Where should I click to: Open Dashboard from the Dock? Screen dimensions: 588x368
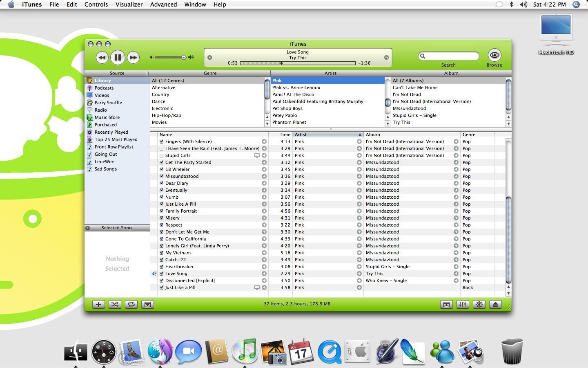click(x=104, y=352)
